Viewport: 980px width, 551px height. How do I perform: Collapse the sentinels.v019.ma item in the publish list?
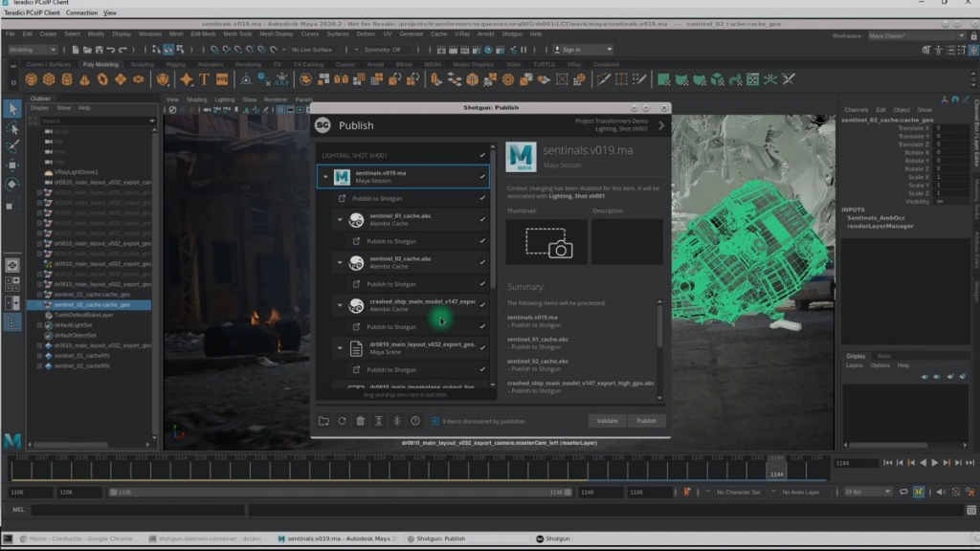(325, 176)
